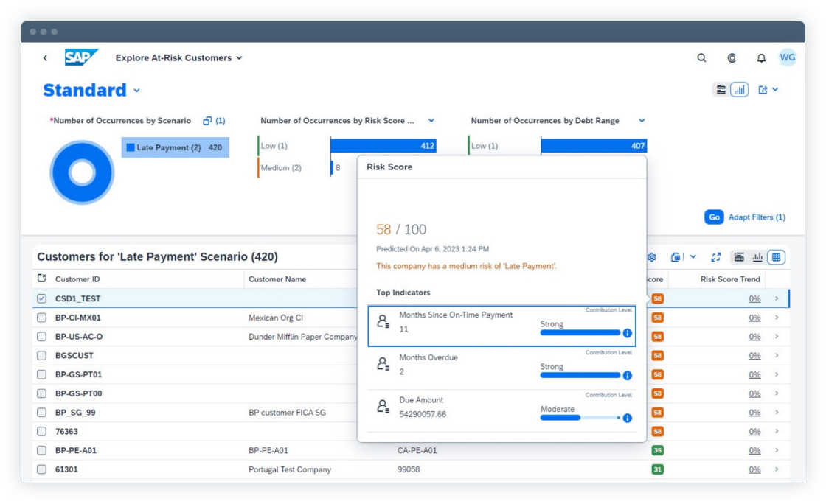Select the Low (1) risk score bar 412

click(383, 146)
